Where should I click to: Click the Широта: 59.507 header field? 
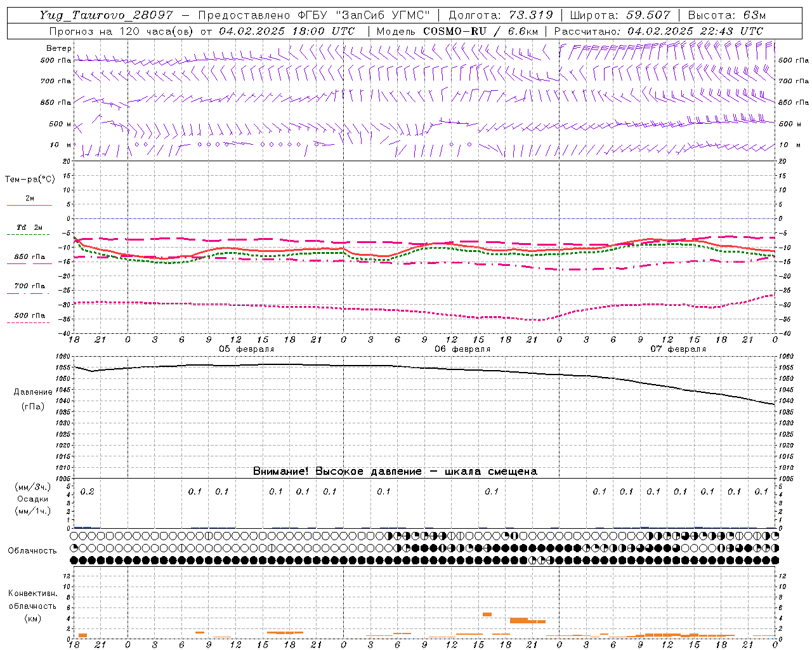coord(620,15)
